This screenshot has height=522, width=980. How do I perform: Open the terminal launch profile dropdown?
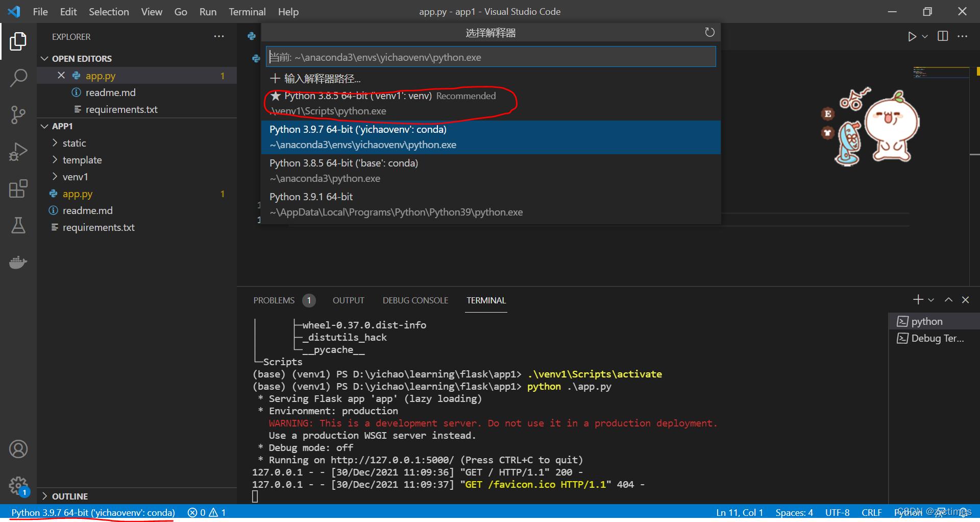(x=931, y=300)
